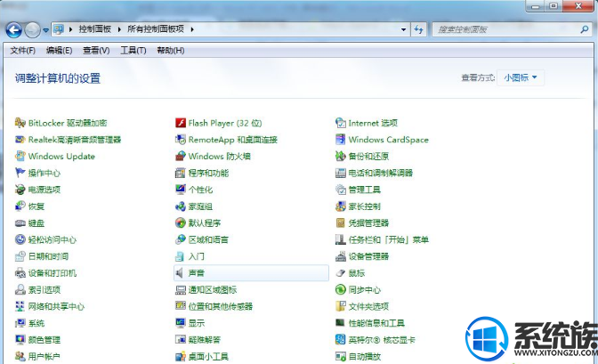The height and width of the screenshot is (364, 598).
Task: Open the 系统 link
Action: pos(36,323)
